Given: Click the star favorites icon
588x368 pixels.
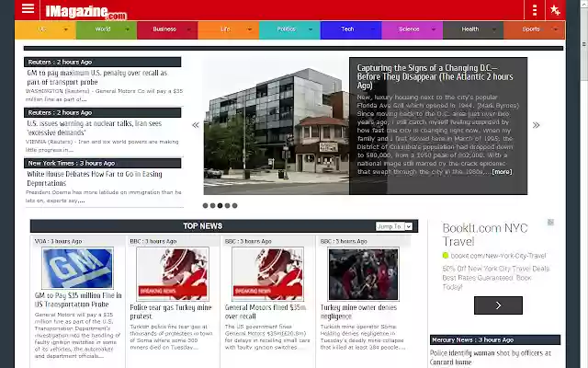Looking at the screenshot, I should point(555,10).
